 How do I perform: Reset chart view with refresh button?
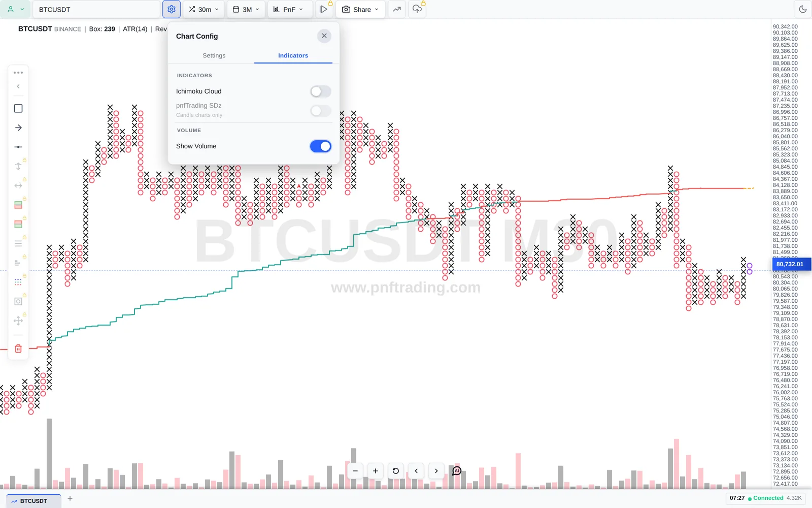(396, 471)
